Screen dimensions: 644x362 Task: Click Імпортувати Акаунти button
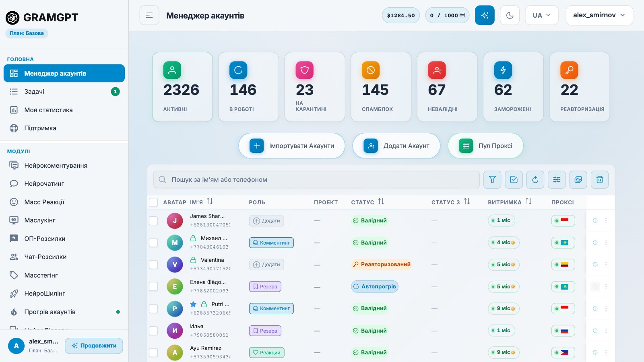tap(292, 146)
